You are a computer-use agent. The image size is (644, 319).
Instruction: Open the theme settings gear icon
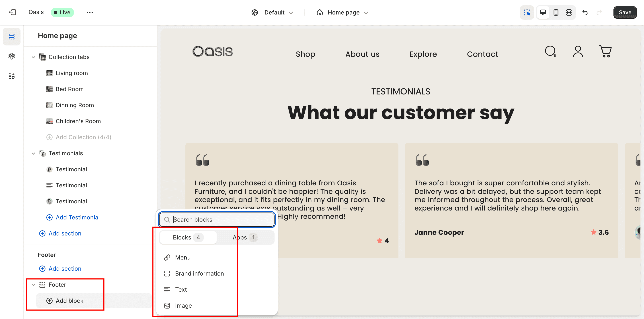12,56
